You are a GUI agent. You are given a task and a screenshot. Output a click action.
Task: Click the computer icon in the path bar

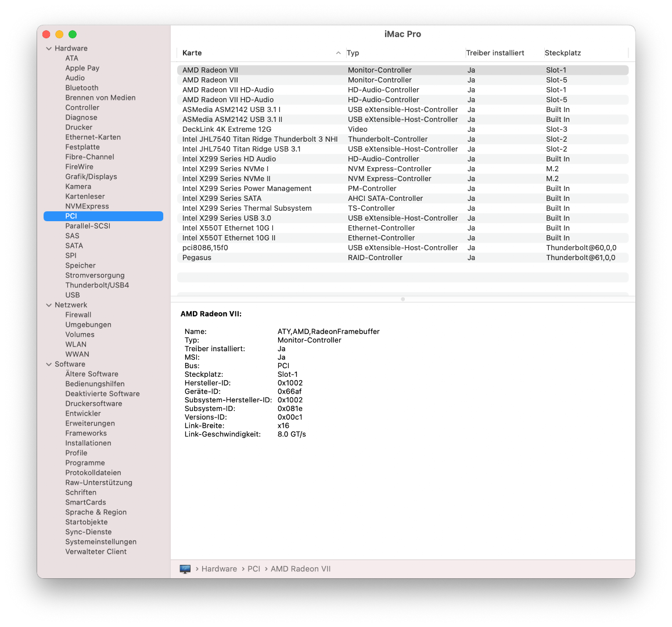point(185,569)
